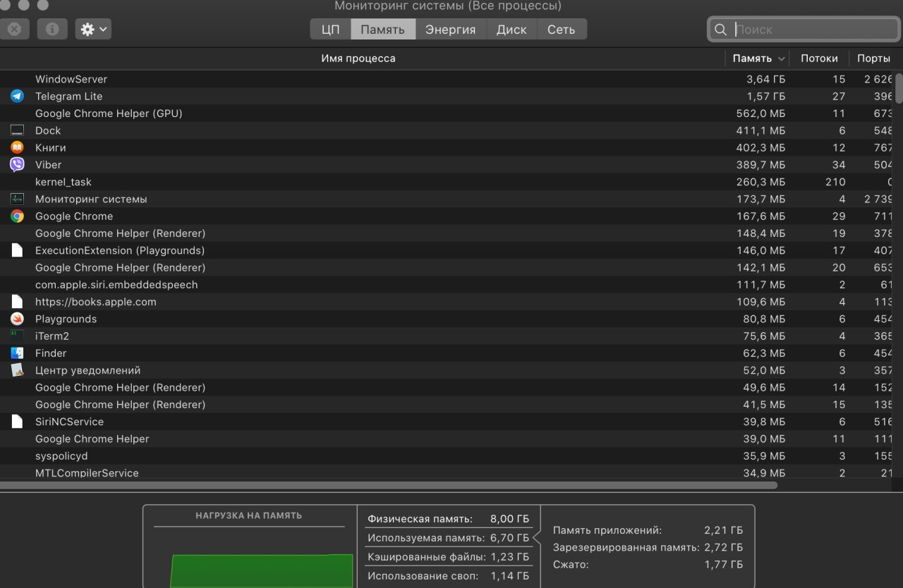The width and height of the screenshot is (903, 588).
Task: Select Chrome Helper (Renderer) using 148,4 МБ
Action: (447, 233)
